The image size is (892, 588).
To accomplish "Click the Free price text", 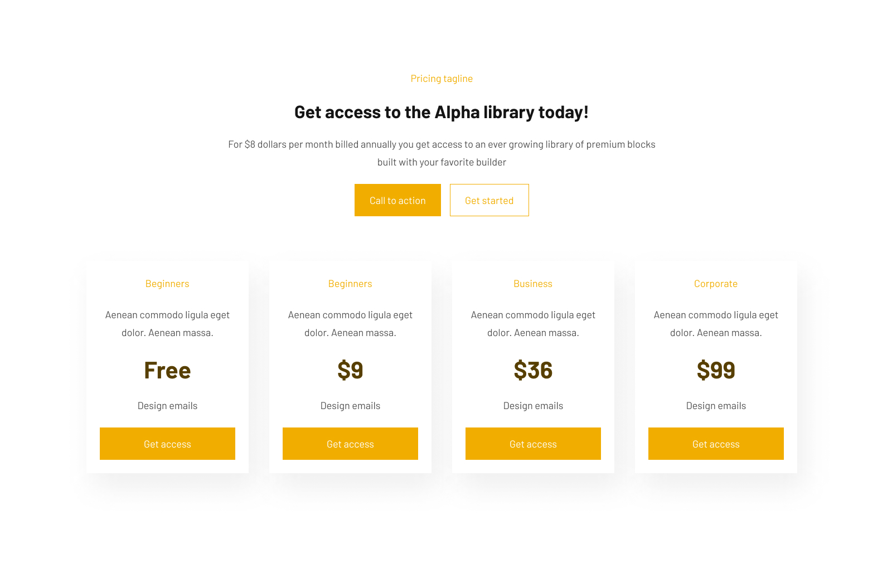I will pyautogui.click(x=167, y=370).
